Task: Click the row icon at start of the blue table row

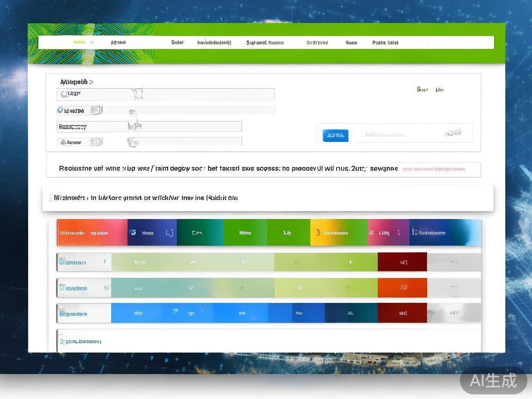Action: tap(61, 314)
